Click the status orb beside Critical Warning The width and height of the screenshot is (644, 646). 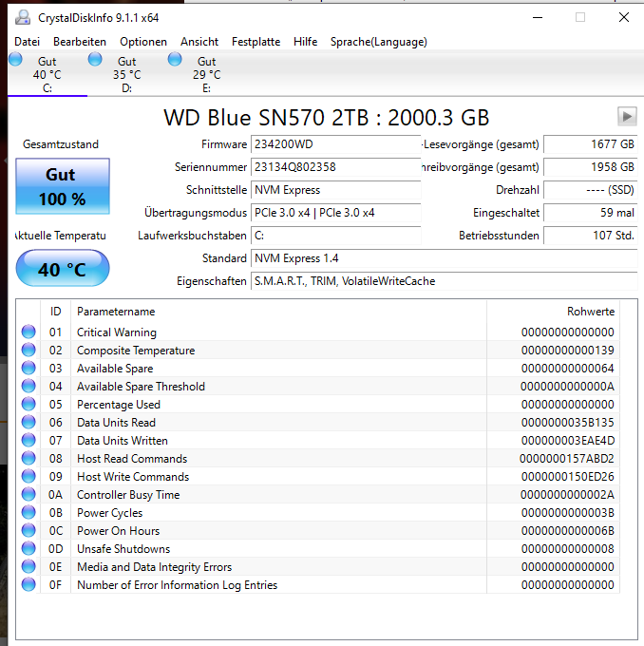coord(28,332)
